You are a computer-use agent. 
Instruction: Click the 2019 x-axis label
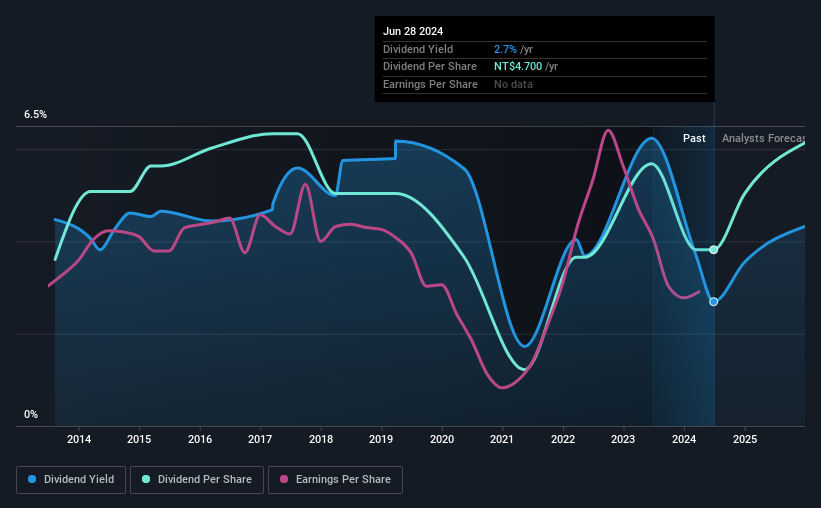381,439
